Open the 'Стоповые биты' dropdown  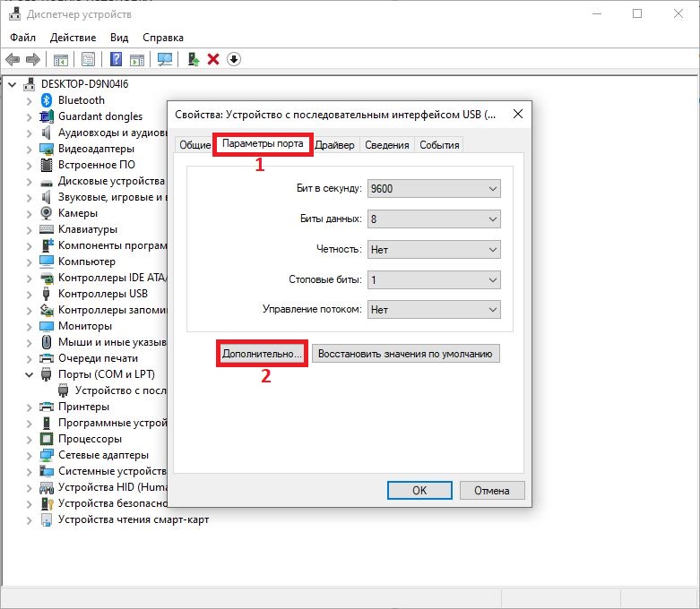click(433, 280)
